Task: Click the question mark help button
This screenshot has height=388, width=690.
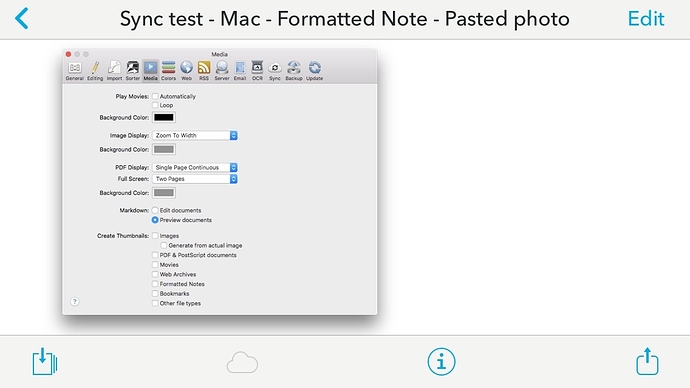Action: click(75, 302)
